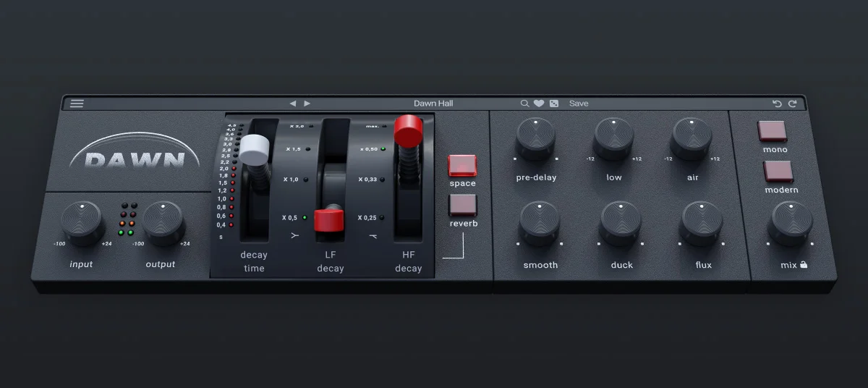Click the flux knob

pyautogui.click(x=702, y=224)
